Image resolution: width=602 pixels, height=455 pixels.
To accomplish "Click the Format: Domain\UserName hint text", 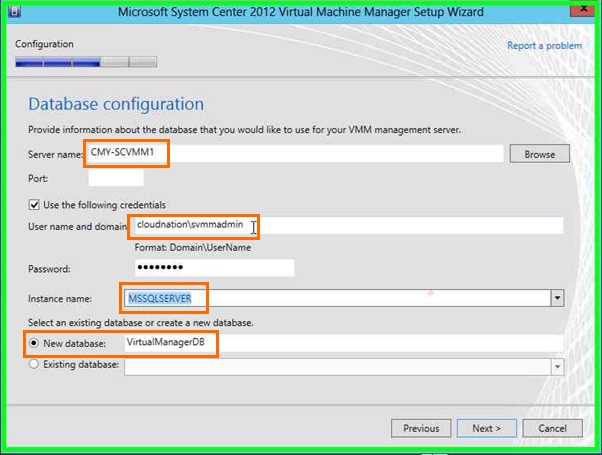I will (x=193, y=248).
